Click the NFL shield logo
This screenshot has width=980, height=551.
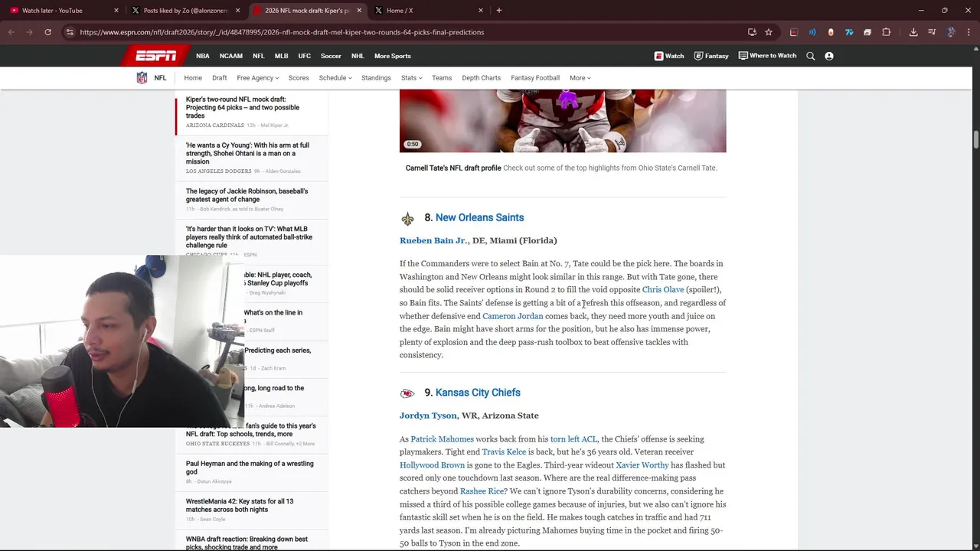(x=142, y=78)
